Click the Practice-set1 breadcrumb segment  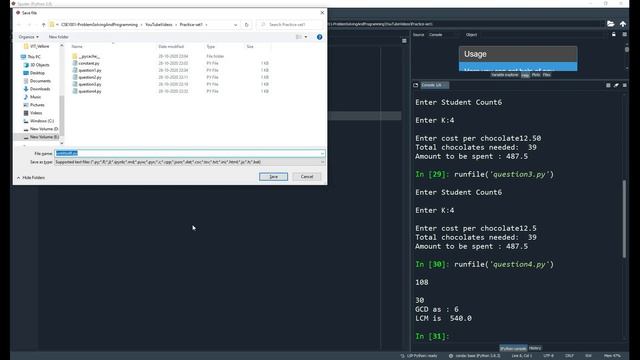click(191, 24)
